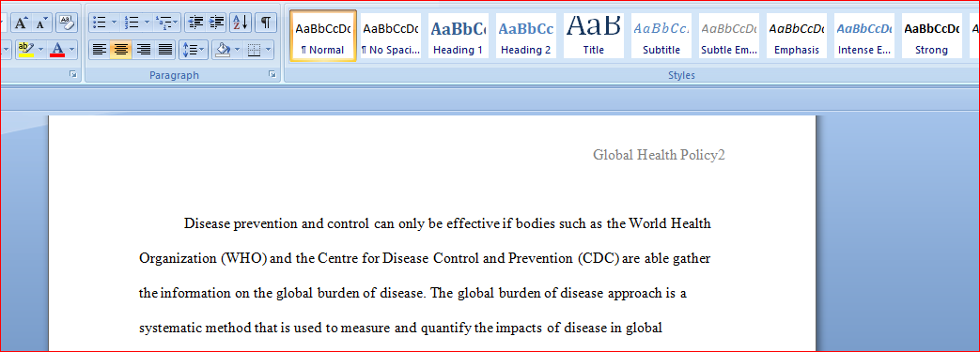The width and height of the screenshot is (980, 352).
Task: Apply the Subtle Emphasis style
Action: click(x=729, y=36)
